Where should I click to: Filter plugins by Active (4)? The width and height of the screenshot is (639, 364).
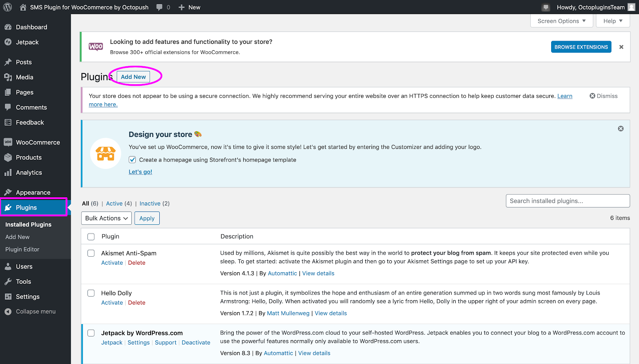click(x=119, y=204)
